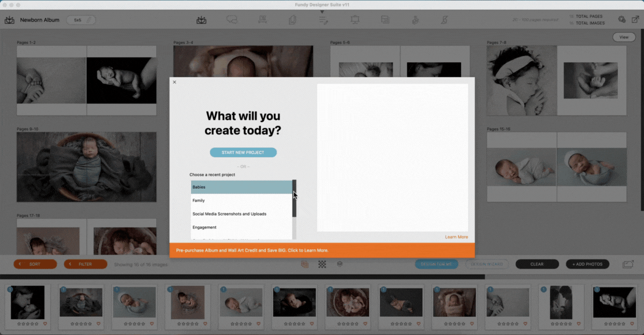Click the checkerboard icon in bottom bar
Screen dimensions: 644x335
pyautogui.click(x=322, y=264)
